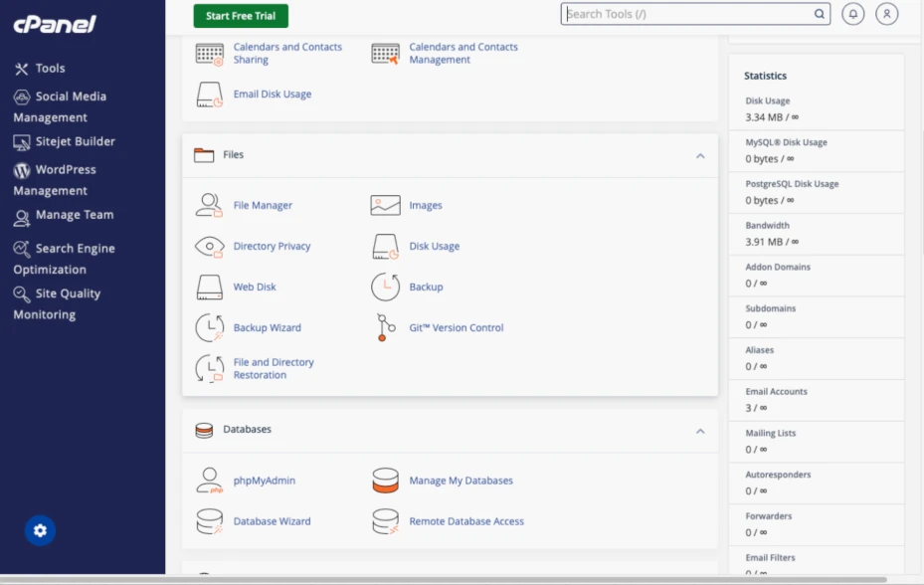Click the Start Free Trial button

(241, 16)
